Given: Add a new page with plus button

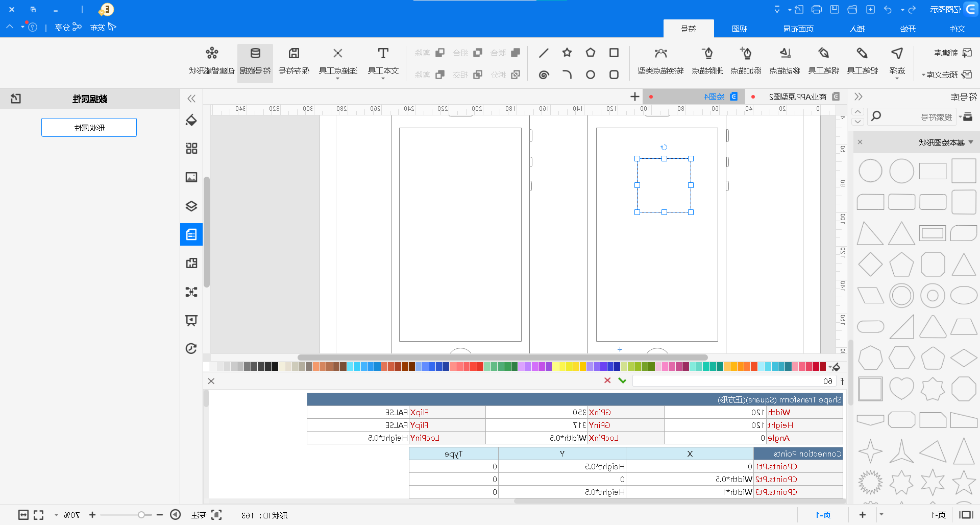Looking at the screenshot, I should (x=863, y=515).
